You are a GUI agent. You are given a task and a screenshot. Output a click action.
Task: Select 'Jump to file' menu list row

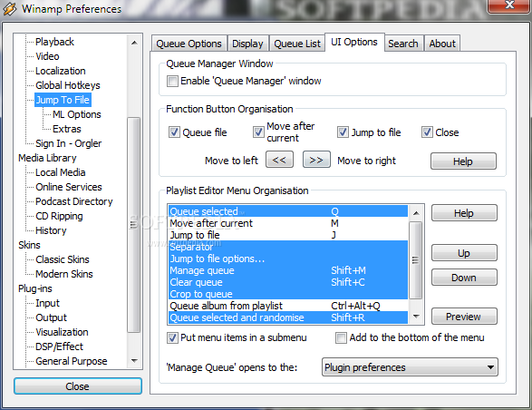[x=288, y=235]
